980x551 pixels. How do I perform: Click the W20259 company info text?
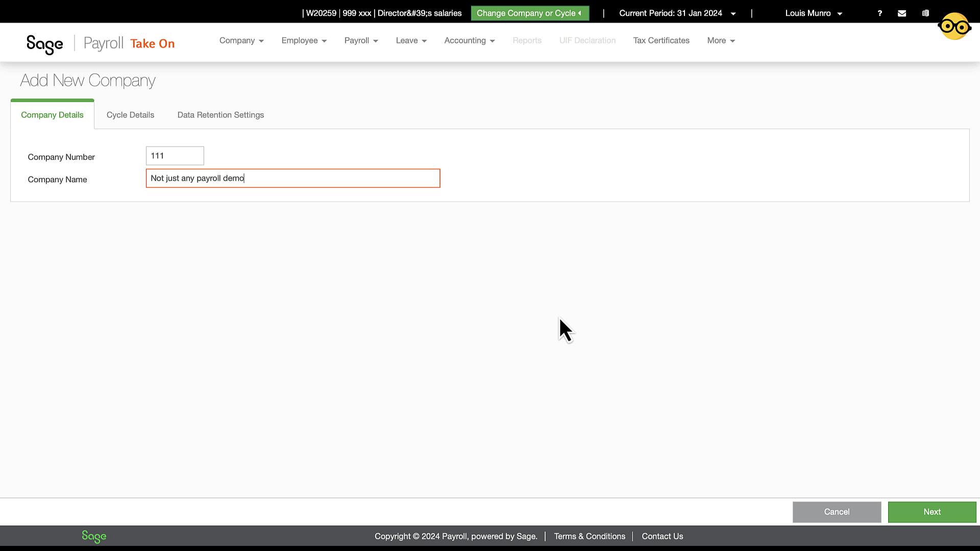383,13
